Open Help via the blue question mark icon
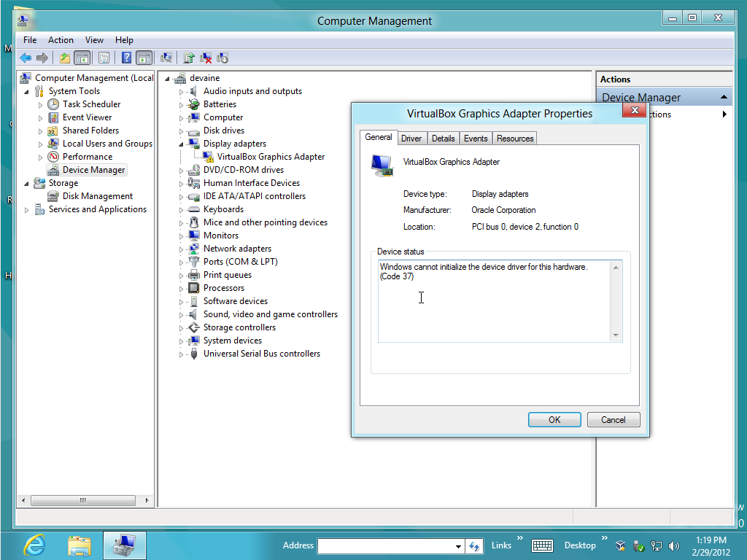The height and width of the screenshot is (560, 747). tap(126, 58)
